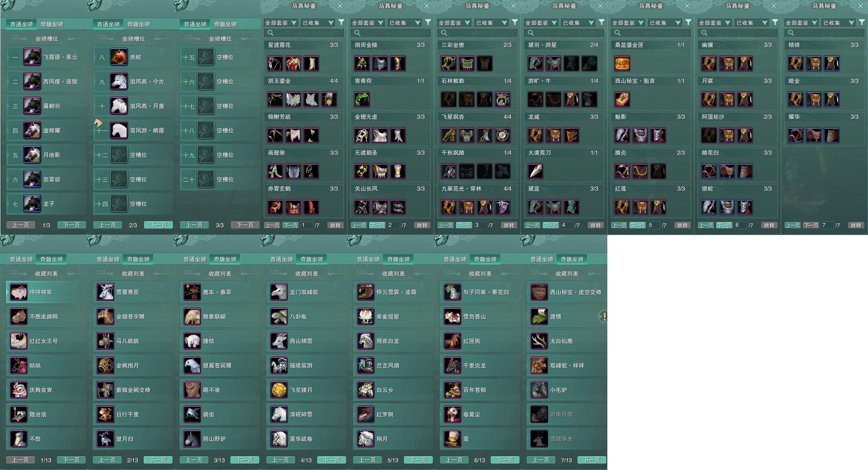Viewport: 868px width, 470px height.
Task: Select the 西山秘宝·虚空交椅 icon
Action: coord(539,292)
